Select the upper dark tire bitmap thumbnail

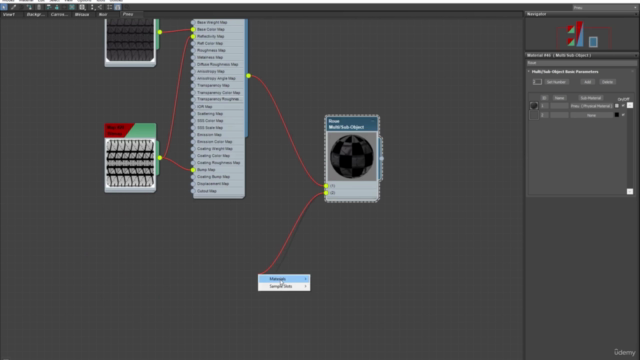130,40
